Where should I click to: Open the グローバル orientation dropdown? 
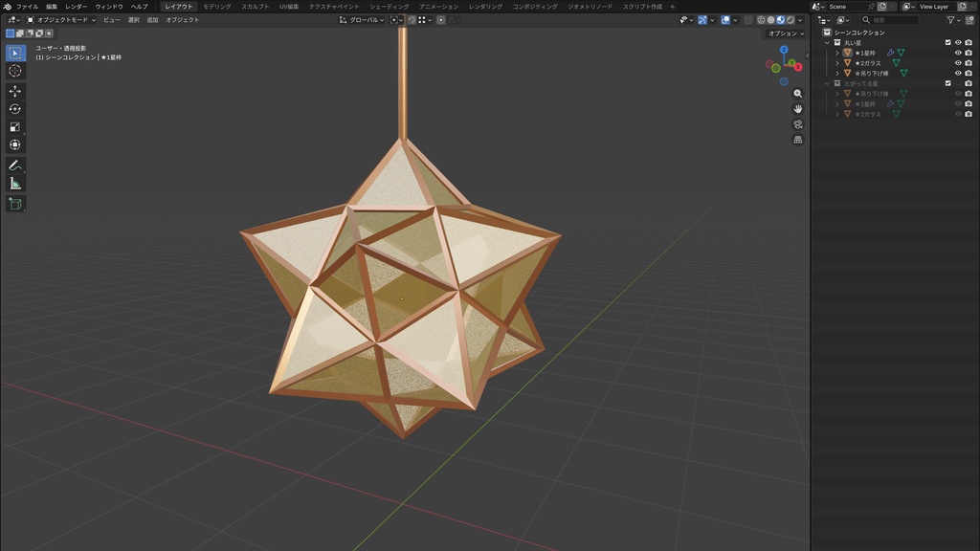[x=362, y=20]
